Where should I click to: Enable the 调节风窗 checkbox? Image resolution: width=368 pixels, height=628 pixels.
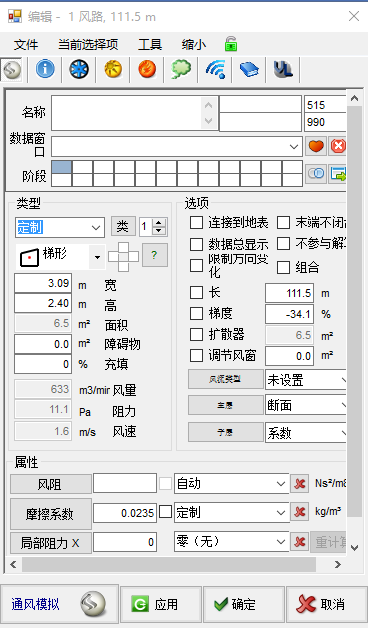point(196,355)
